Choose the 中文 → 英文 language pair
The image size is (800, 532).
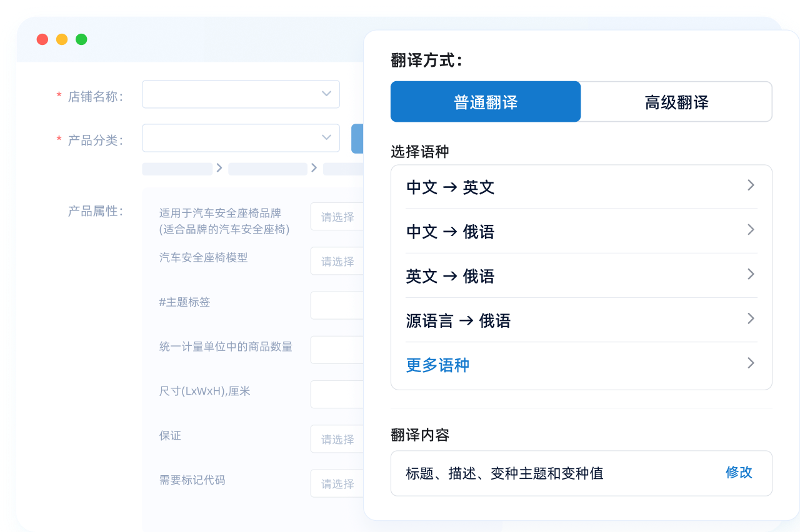tap(581, 187)
